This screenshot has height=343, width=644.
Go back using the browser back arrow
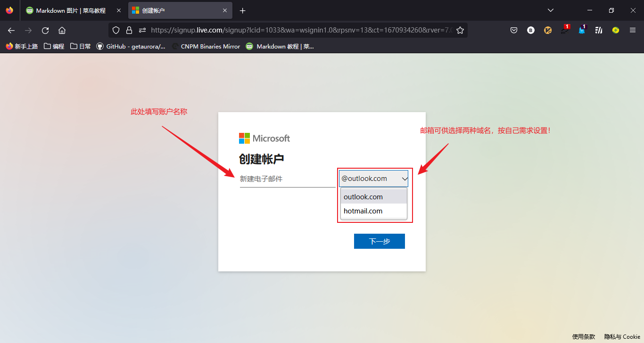click(x=11, y=30)
